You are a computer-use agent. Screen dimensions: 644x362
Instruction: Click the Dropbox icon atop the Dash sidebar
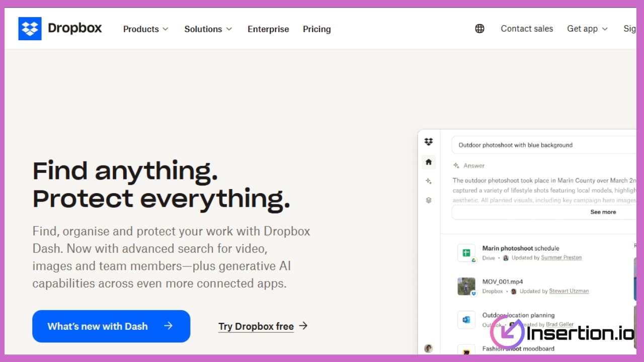pos(429,142)
